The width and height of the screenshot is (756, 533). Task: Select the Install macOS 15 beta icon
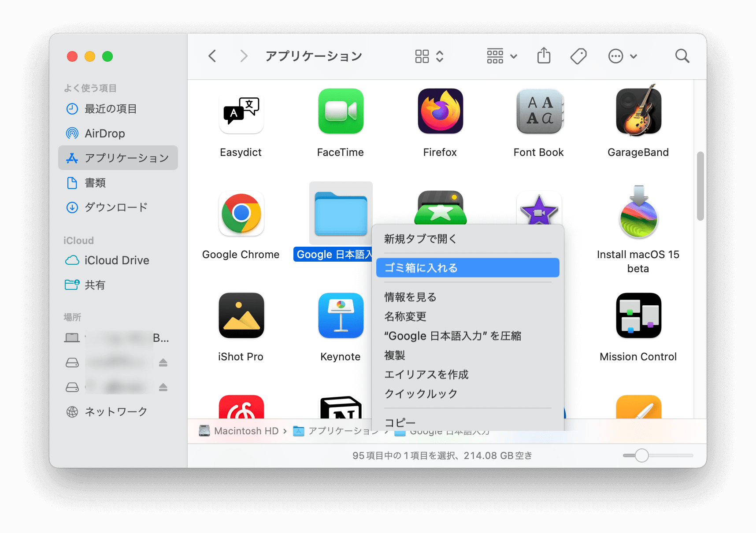click(638, 212)
